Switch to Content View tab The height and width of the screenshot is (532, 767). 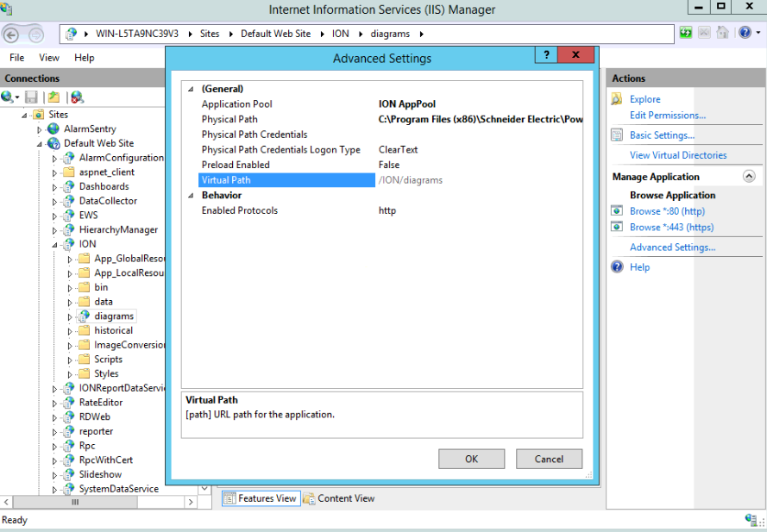tap(339, 498)
